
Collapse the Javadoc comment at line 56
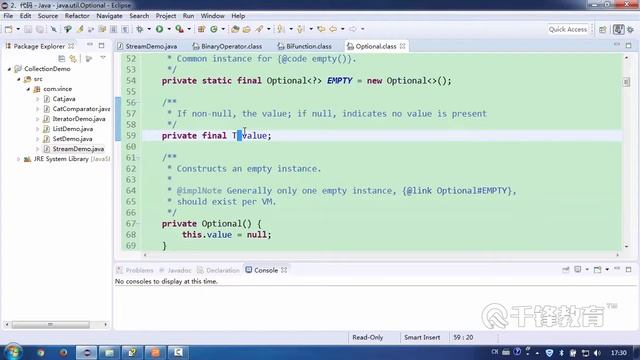pos(139,102)
